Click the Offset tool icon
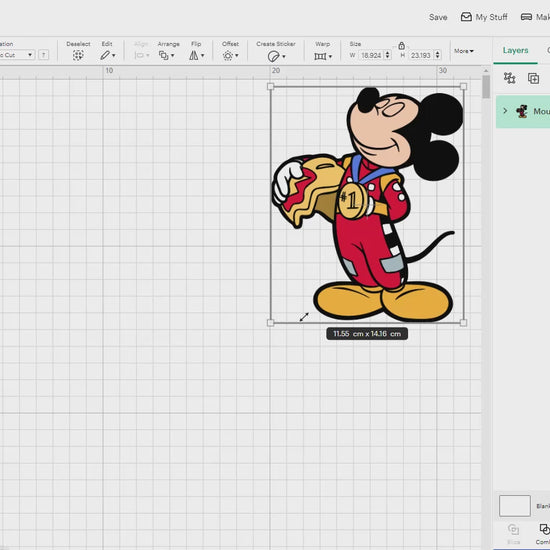This screenshot has width=550, height=550. [228, 55]
